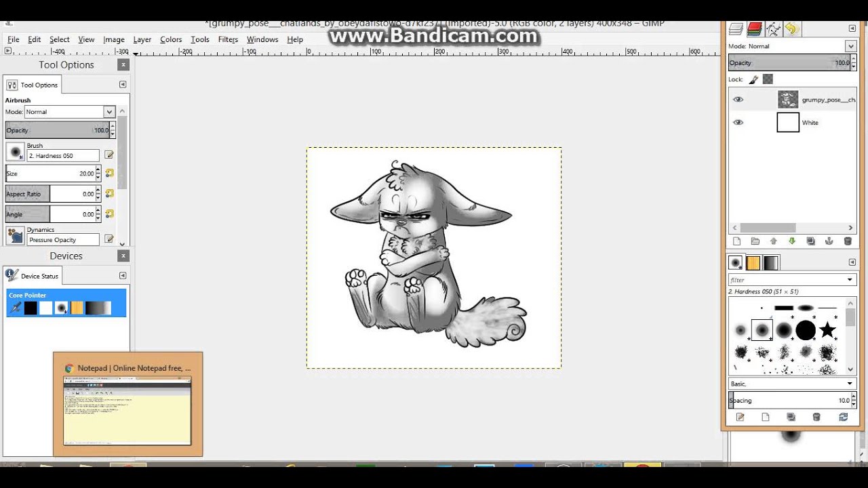This screenshot has width=868, height=488.
Task: Click the White layer name
Action: [x=810, y=123]
